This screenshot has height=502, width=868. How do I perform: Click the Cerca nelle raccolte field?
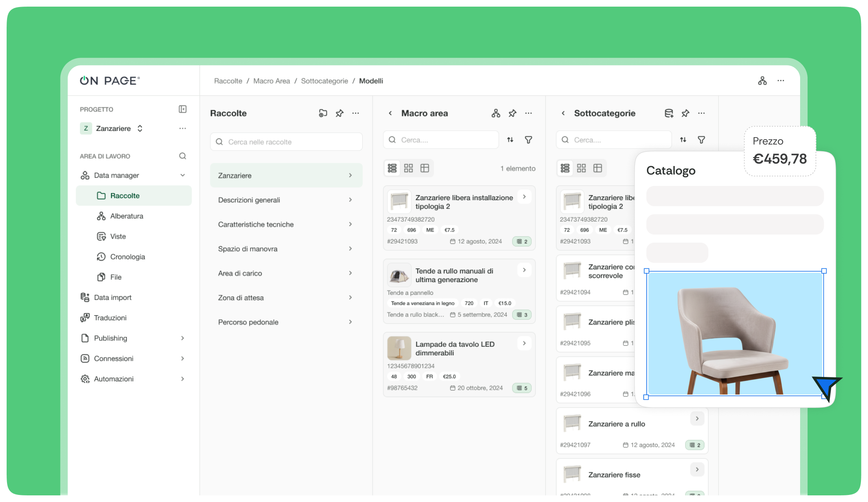[286, 142]
